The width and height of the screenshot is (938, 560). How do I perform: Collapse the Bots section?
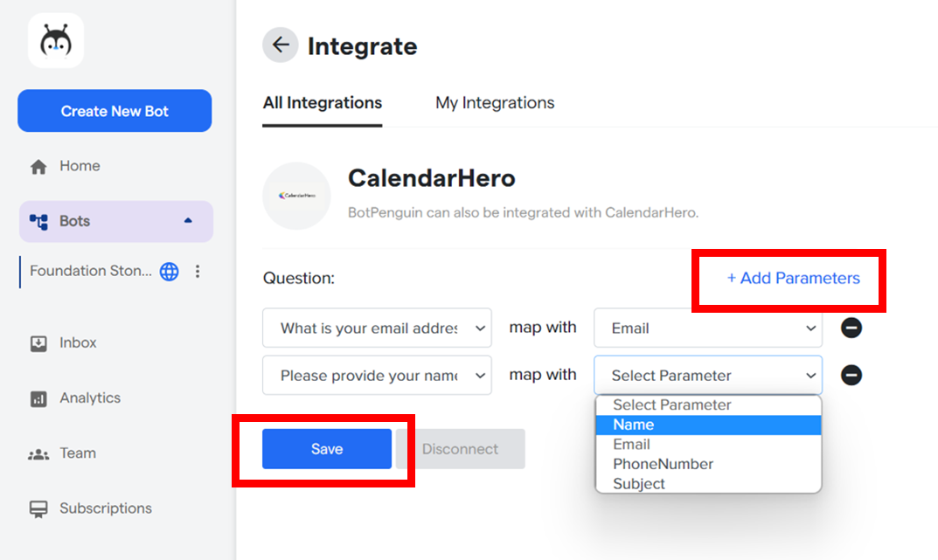(x=188, y=221)
